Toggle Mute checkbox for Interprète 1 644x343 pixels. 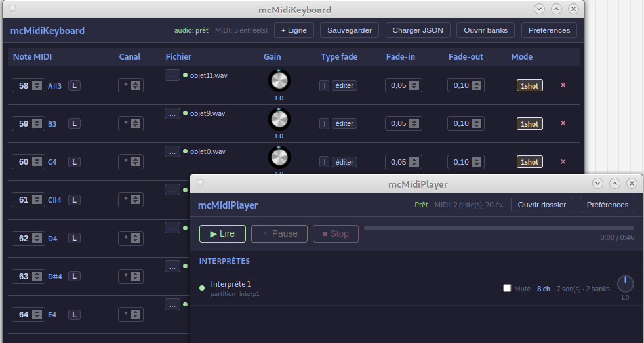507,288
